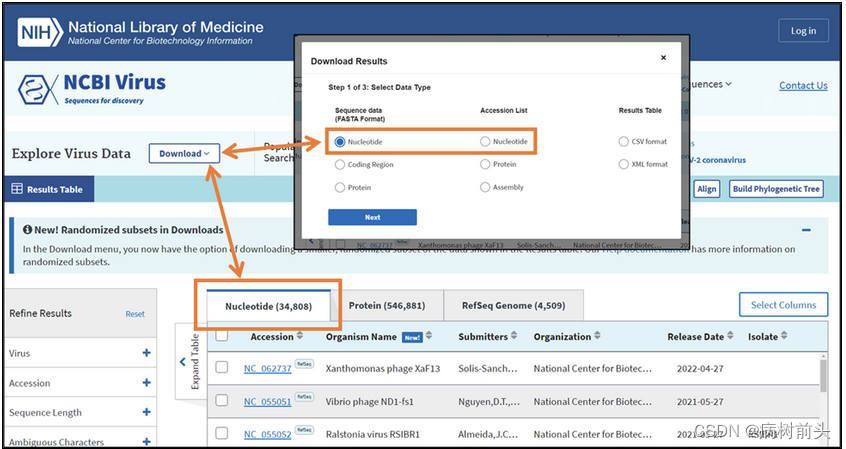The width and height of the screenshot is (846, 449).
Task: Select Coding Region radio option
Action: [x=340, y=165]
